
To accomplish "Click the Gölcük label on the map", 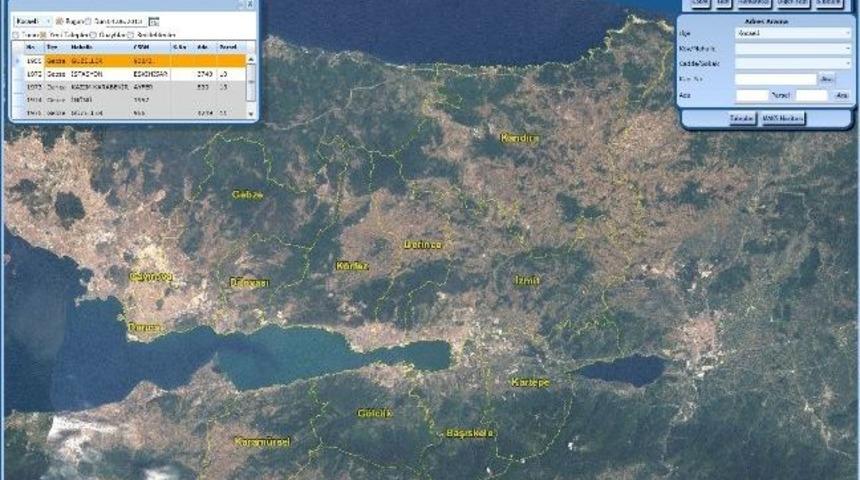I will [375, 413].
